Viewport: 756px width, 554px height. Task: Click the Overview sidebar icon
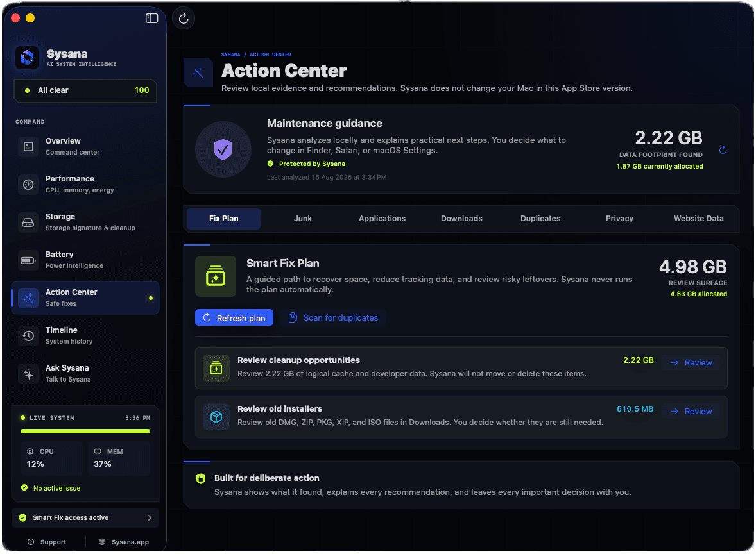click(x=28, y=146)
